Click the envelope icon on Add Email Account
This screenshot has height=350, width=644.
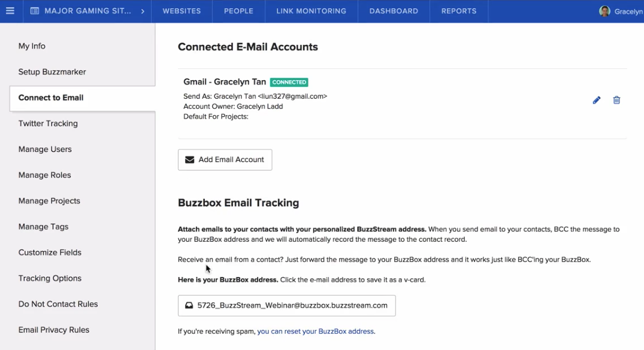pos(189,160)
